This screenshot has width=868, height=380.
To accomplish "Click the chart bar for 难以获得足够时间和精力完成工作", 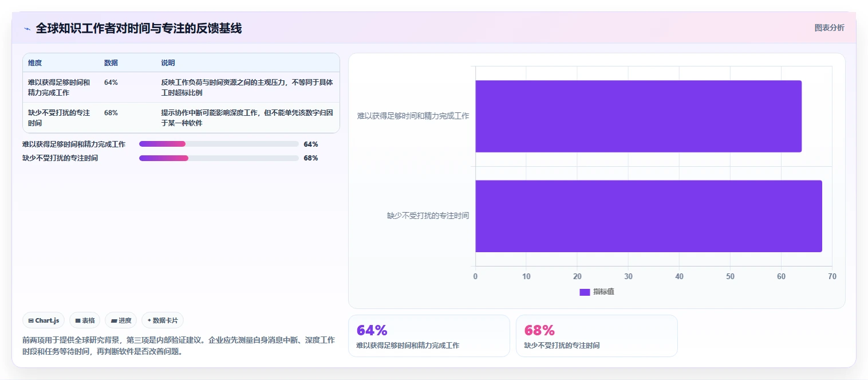I will coord(638,116).
